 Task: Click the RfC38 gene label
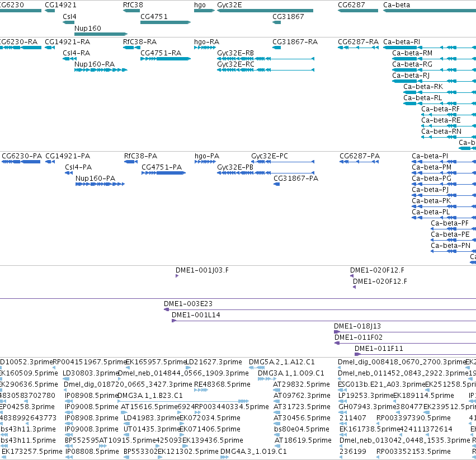click(x=133, y=5)
